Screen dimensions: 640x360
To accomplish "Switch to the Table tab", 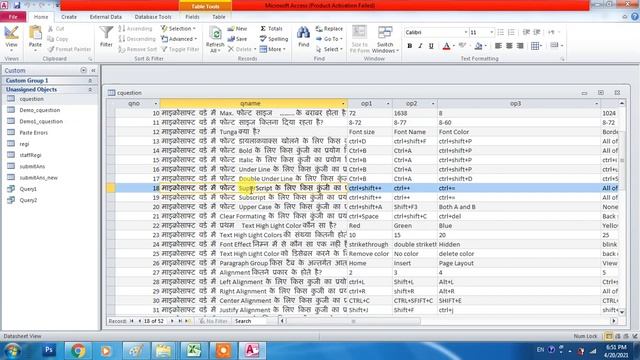I will coord(219,17).
